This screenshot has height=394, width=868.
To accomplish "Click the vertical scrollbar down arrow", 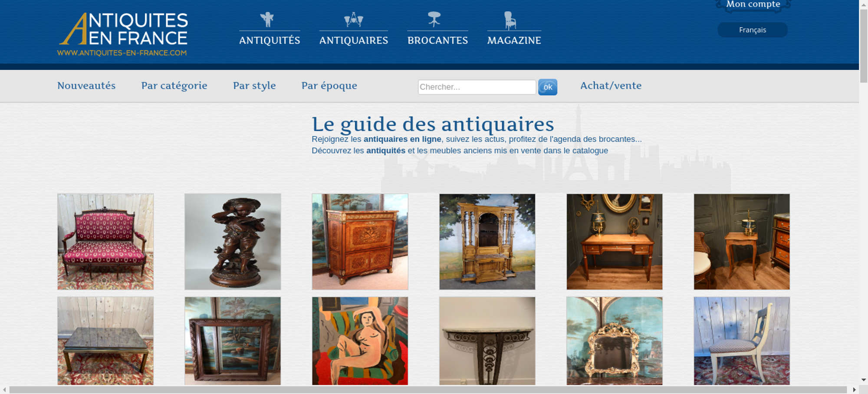I will (x=864, y=380).
